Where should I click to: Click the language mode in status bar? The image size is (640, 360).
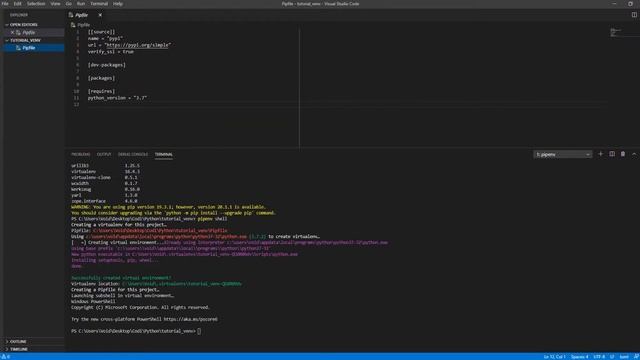pyautogui.click(x=624, y=357)
